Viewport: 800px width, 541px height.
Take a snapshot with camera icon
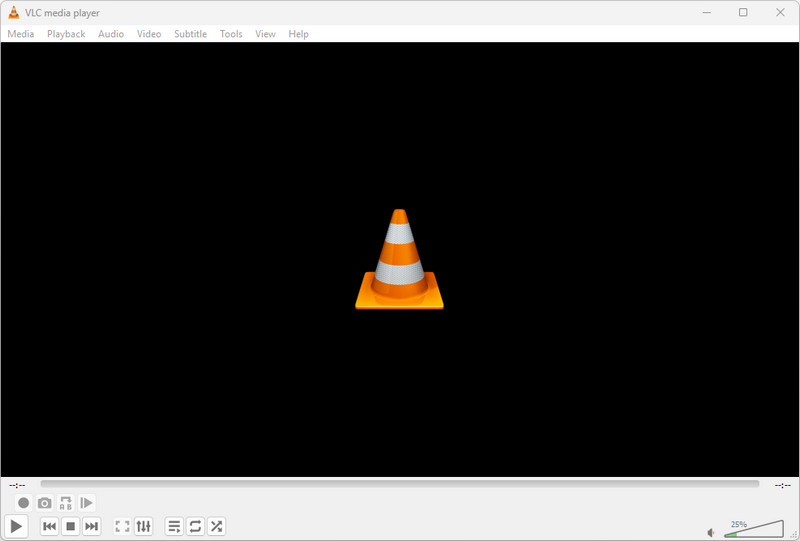[x=44, y=503]
